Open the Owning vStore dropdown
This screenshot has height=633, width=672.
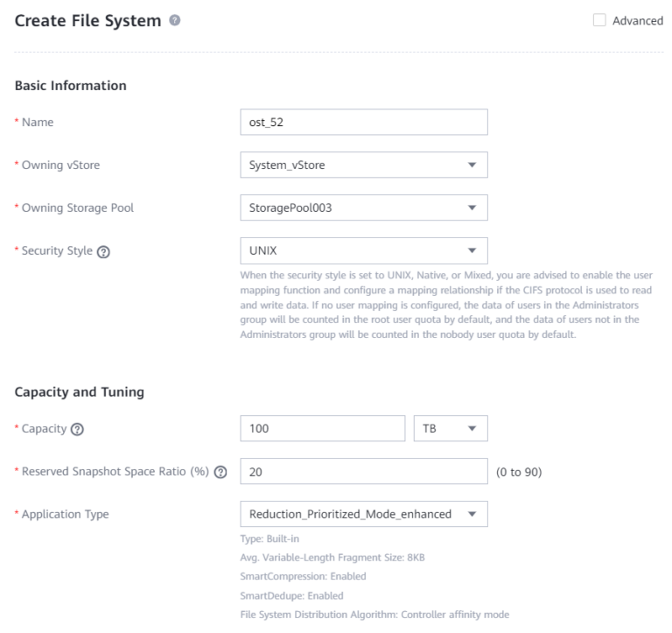coord(363,165)
